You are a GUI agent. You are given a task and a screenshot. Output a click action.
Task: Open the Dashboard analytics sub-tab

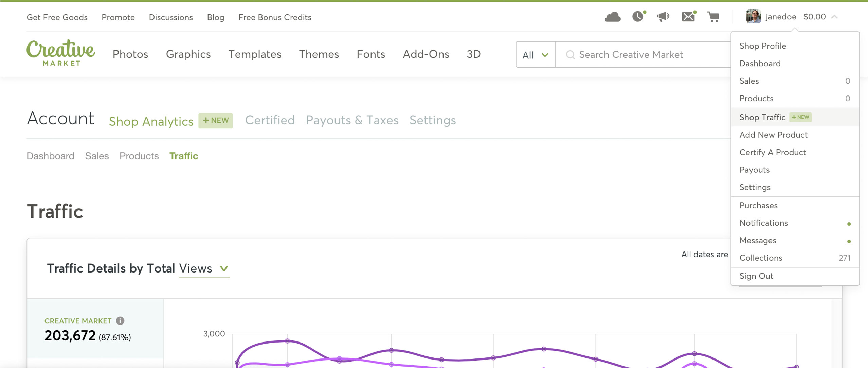[50, 156]
